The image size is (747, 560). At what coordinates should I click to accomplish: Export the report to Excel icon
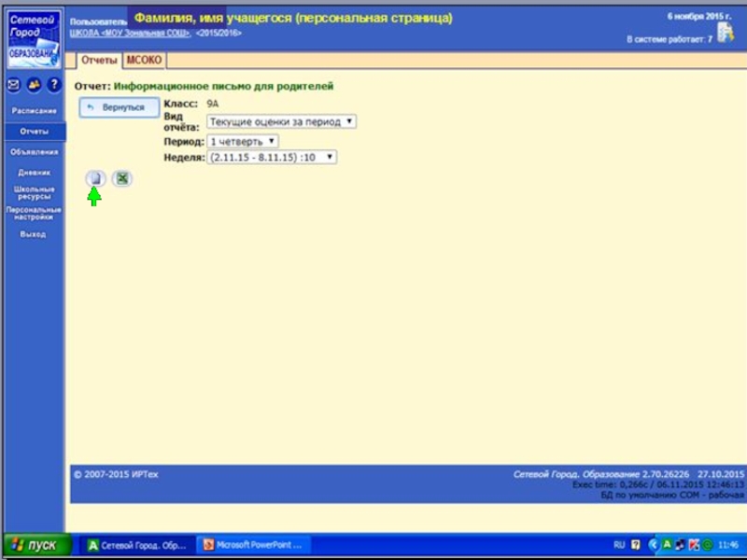tap(121, 178)
